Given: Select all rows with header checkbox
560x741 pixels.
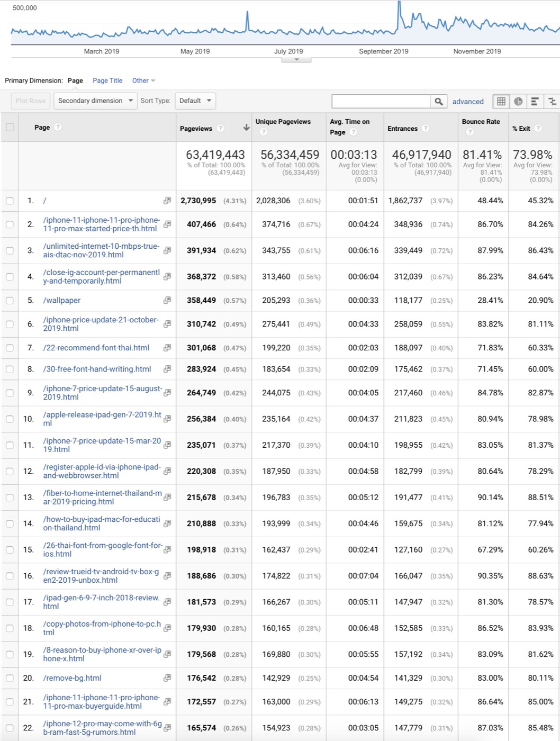Looking at the screenshot, I should (x=10, y=128).
